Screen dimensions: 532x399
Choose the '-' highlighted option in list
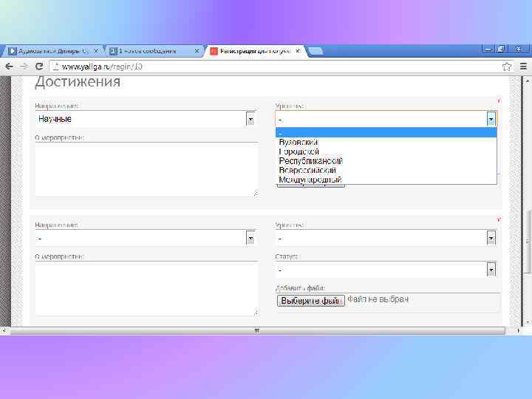(x=386, y=133)
